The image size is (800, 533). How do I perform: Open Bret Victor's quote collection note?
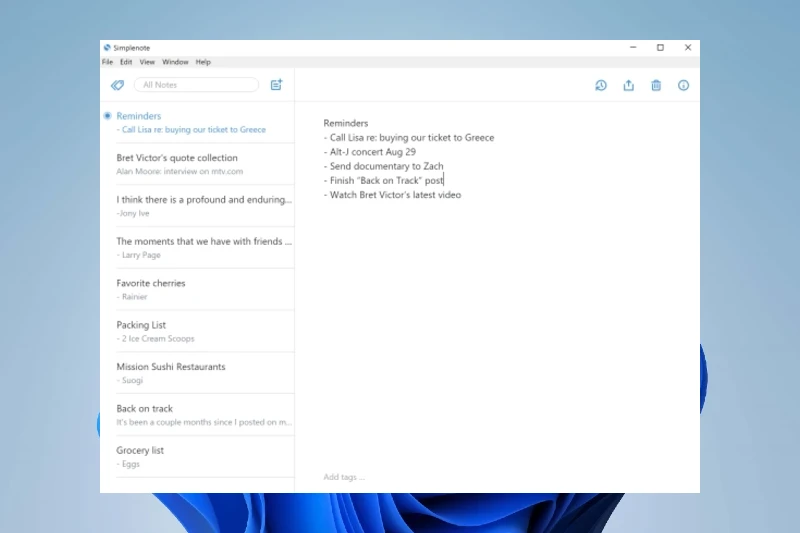point(198,164)
